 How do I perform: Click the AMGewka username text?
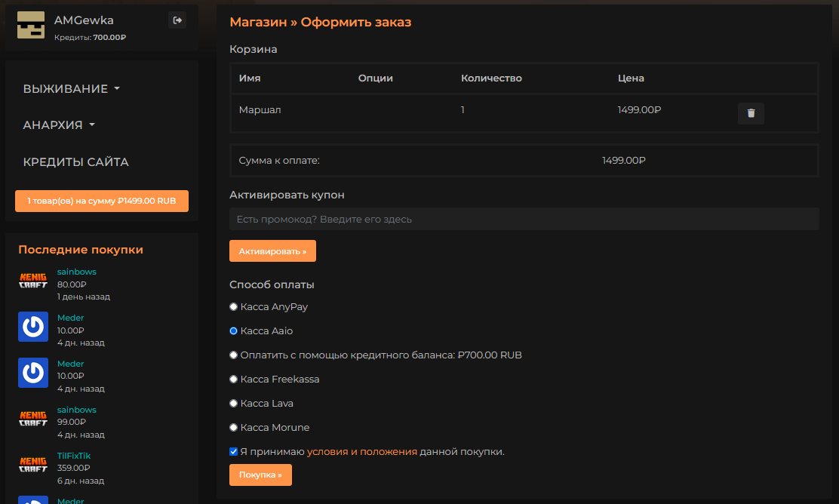click(x=84, y=20)
